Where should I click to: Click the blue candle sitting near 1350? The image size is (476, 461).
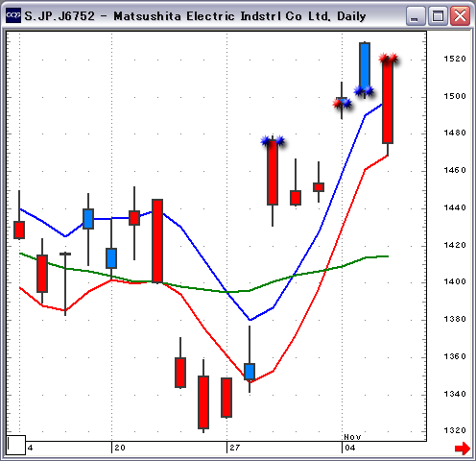point(250,372)
